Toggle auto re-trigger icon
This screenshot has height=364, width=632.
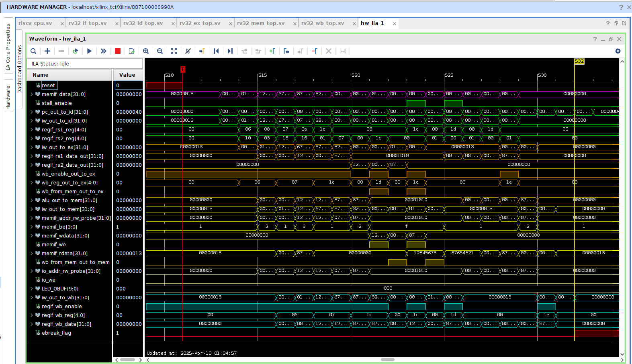[75, 51]
